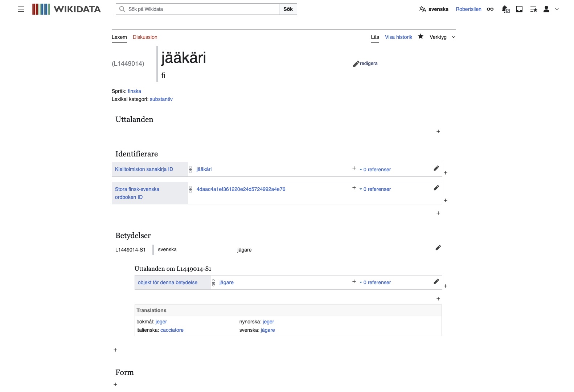Open the watchlist icon with star
The height and width of the screenshot is (392, 574).
coord(533,9)
